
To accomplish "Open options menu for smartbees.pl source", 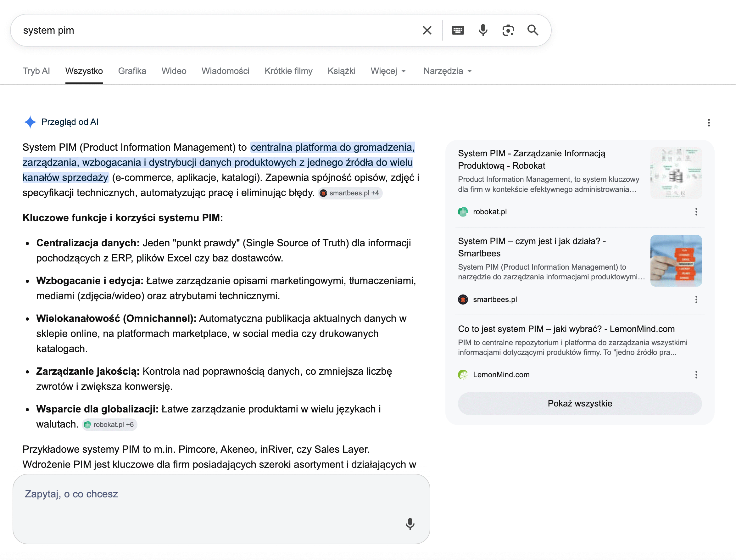I will click(x=696, y=299).
